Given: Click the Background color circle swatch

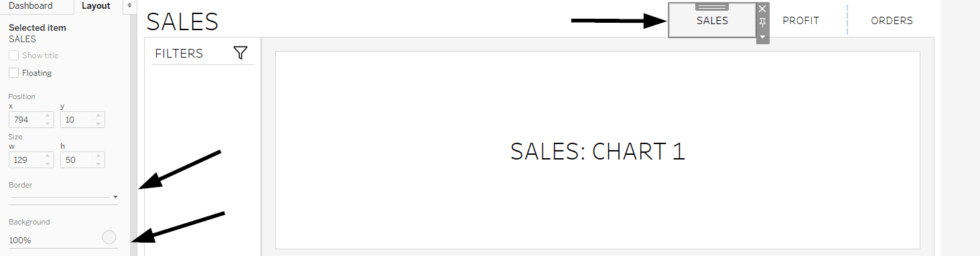Looking at the screenshot, I should [109, 237].
